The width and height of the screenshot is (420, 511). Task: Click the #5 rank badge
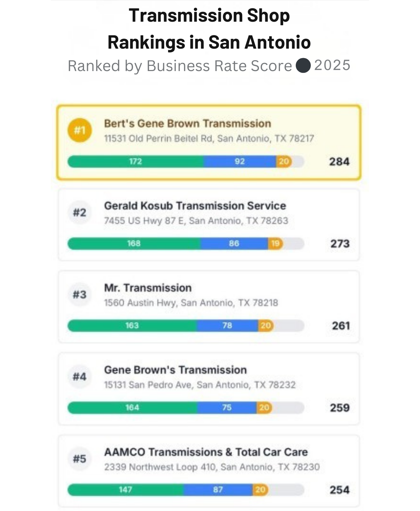click(79, 458)
